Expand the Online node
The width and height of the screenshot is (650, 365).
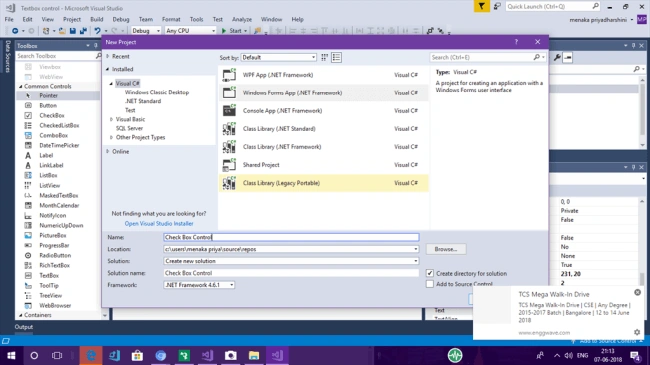[x=108, y=151]
